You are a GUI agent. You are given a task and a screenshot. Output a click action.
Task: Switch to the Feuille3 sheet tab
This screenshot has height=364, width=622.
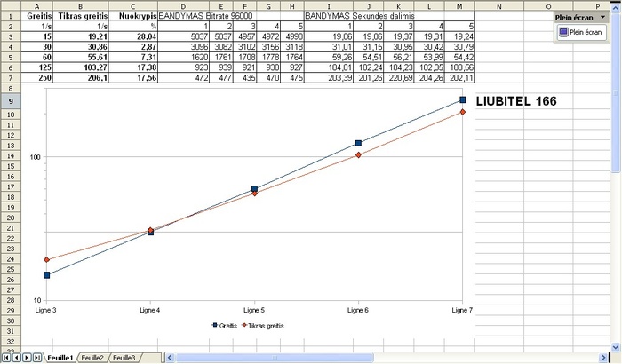pos(124,358)
